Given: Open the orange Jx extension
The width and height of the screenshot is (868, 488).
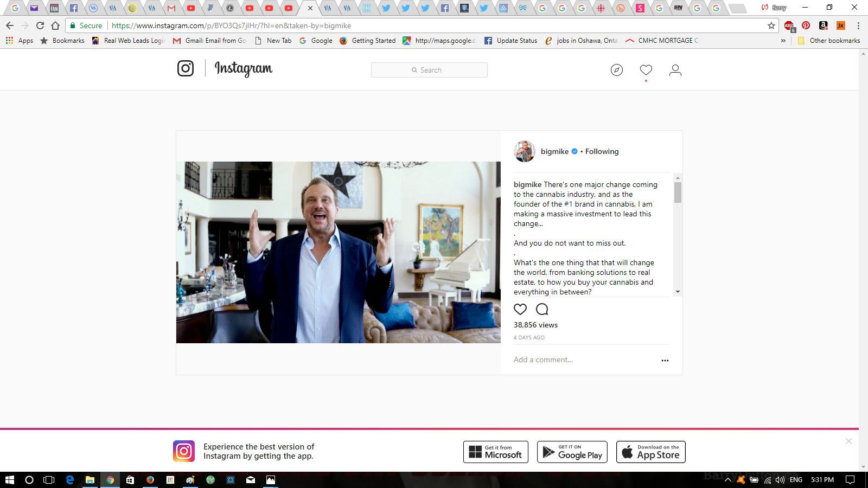Looking at the screenshot, I should coord(841,25).
